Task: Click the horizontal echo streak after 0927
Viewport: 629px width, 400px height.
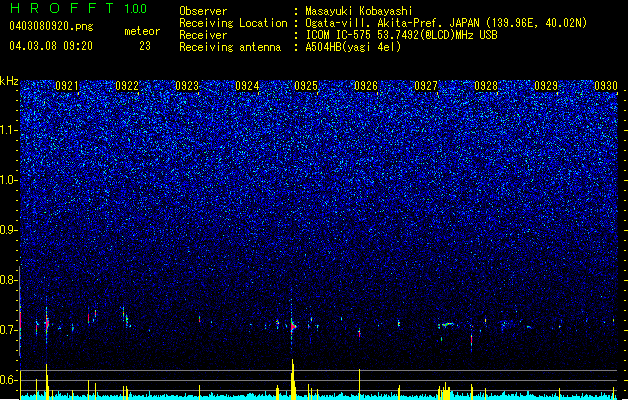Action: click(446, 324)
